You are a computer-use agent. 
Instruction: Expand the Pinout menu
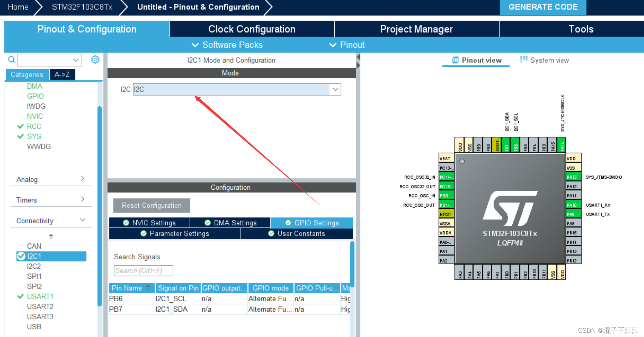pos(347,45)
